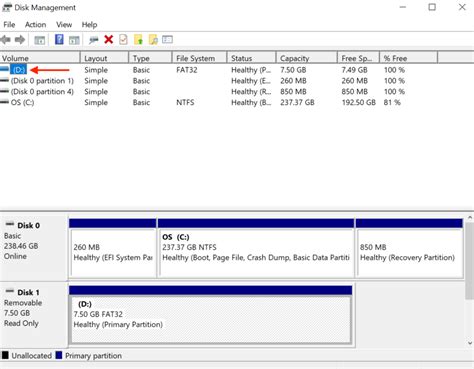The height and width of the screenshot is (369, 474).
Task: Open the File menu
Action: (x=9, y=25)
